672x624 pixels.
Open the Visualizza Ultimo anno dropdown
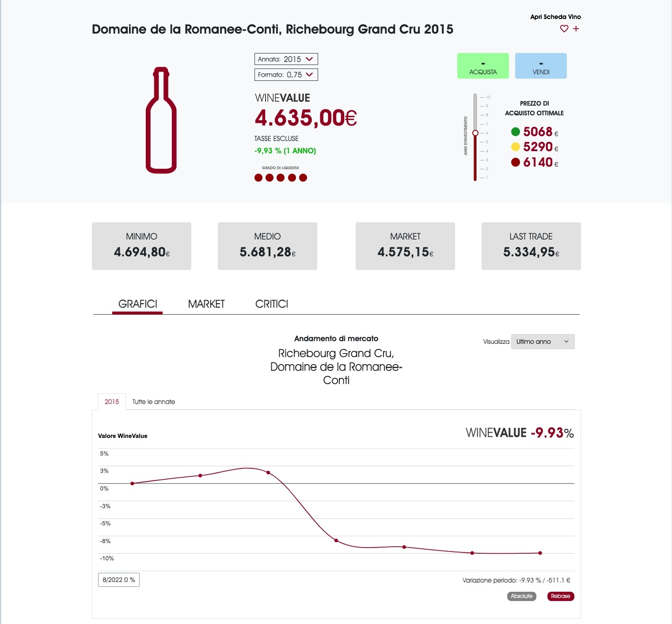coord(543,342)
